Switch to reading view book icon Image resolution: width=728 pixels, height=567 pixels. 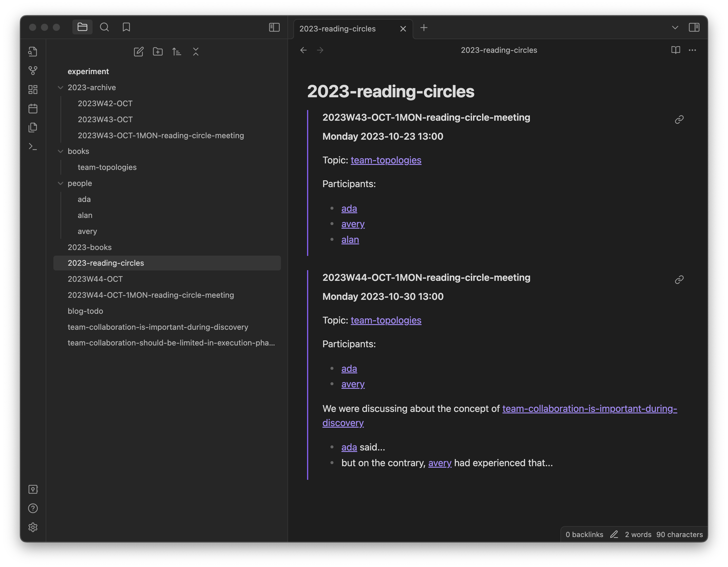tap(676, 50)
